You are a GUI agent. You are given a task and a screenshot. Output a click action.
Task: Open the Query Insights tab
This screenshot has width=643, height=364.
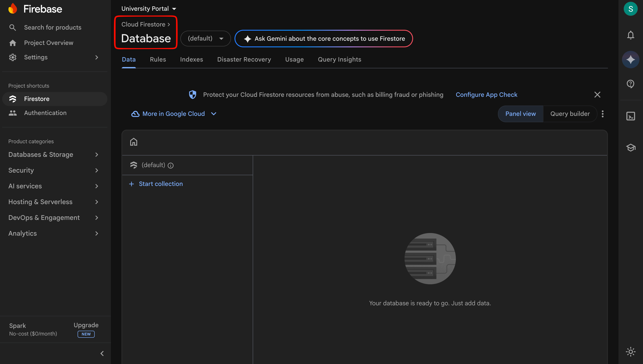(339, 60)
